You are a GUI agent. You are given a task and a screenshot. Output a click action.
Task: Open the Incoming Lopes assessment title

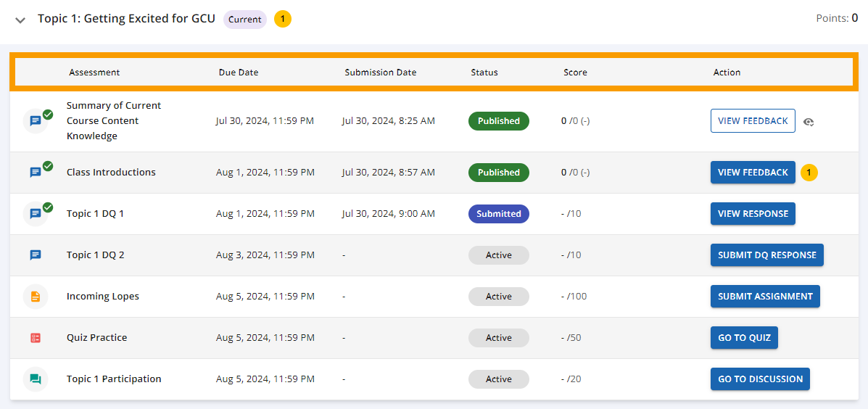point(103,297)
